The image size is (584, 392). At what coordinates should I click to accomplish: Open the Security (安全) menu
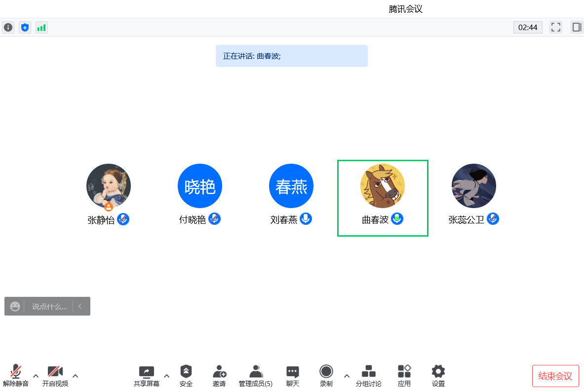[186, 376]
